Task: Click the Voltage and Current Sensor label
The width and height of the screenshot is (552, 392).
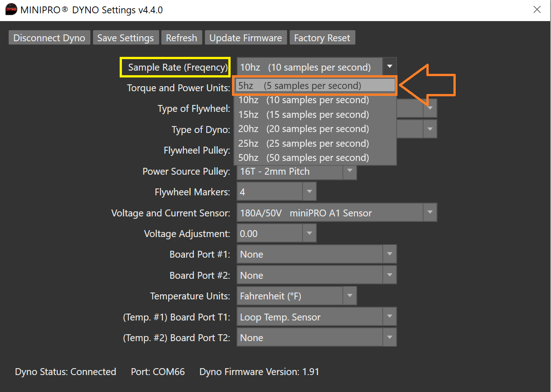Action: click(x=171, y=213)
